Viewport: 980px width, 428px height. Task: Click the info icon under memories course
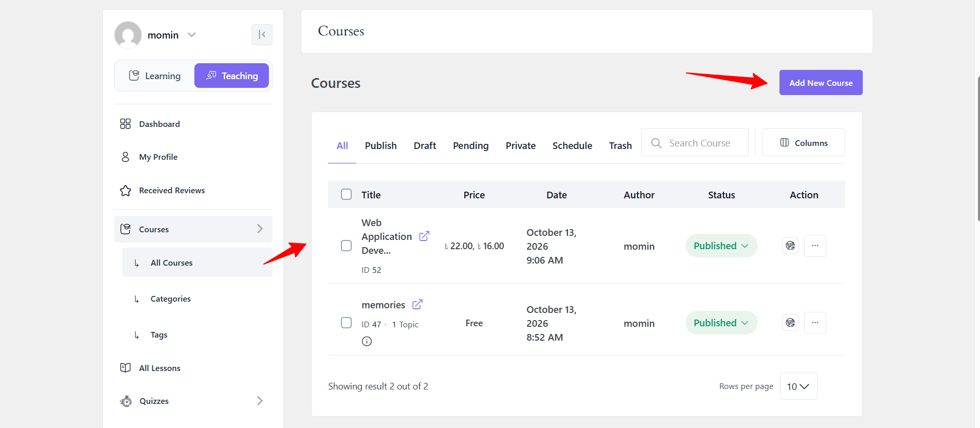(x=367, y=341)
